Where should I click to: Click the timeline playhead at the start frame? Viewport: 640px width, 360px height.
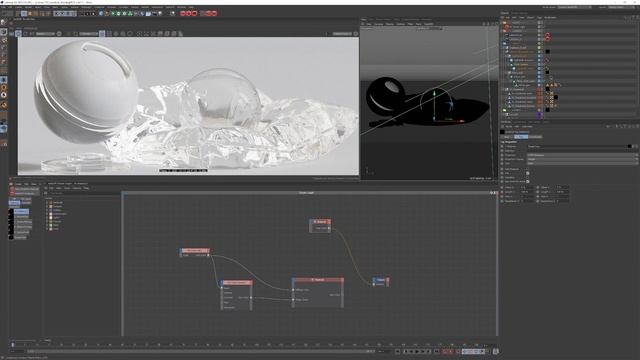[13, 345]
